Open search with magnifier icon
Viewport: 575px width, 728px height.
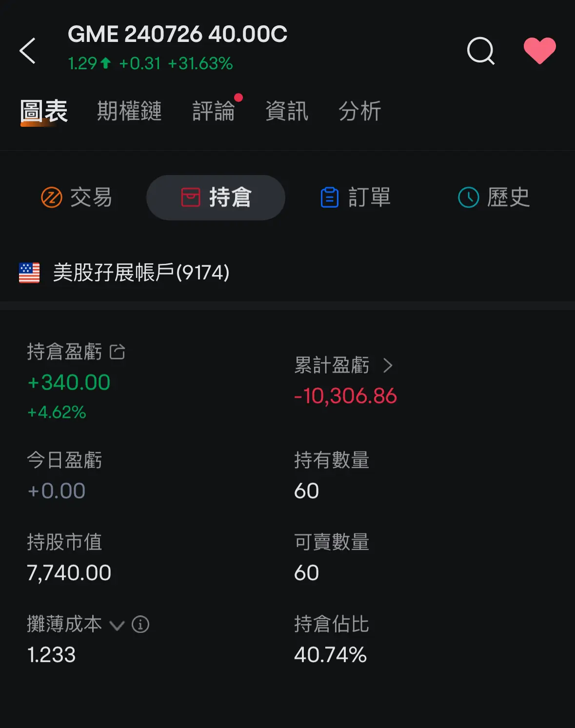click(x=481, y=51)
